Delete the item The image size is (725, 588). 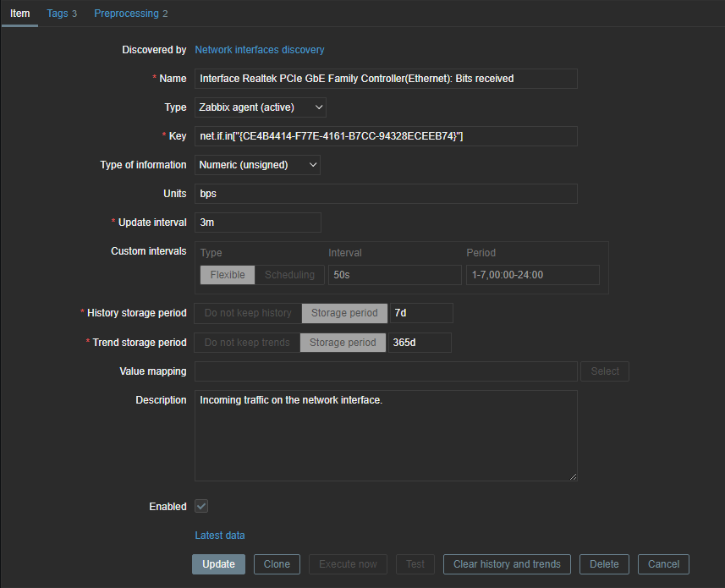(x=604, y=564)
